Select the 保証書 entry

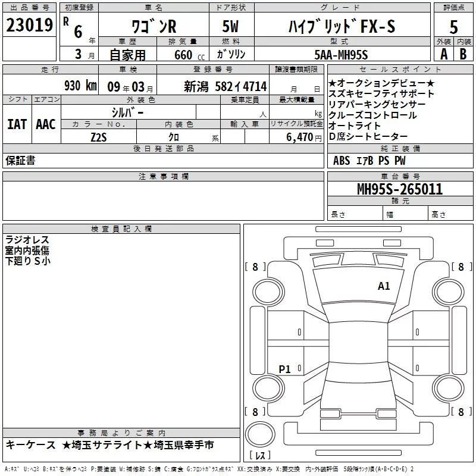(x=20, y=161)
